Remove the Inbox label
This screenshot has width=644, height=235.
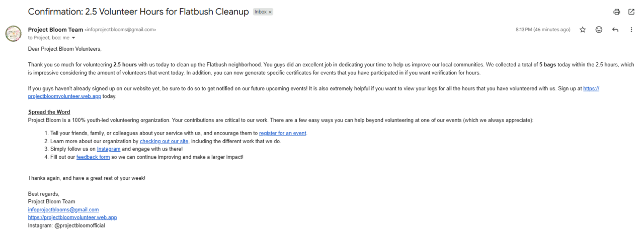coord(270,12)
